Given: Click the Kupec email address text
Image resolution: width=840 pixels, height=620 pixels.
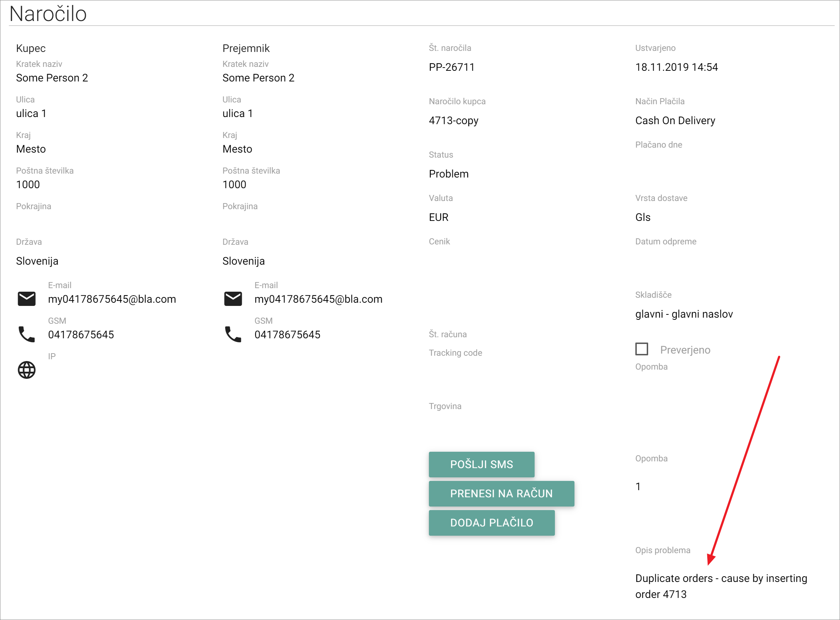Looking at the screenshot, I should 112,299.
